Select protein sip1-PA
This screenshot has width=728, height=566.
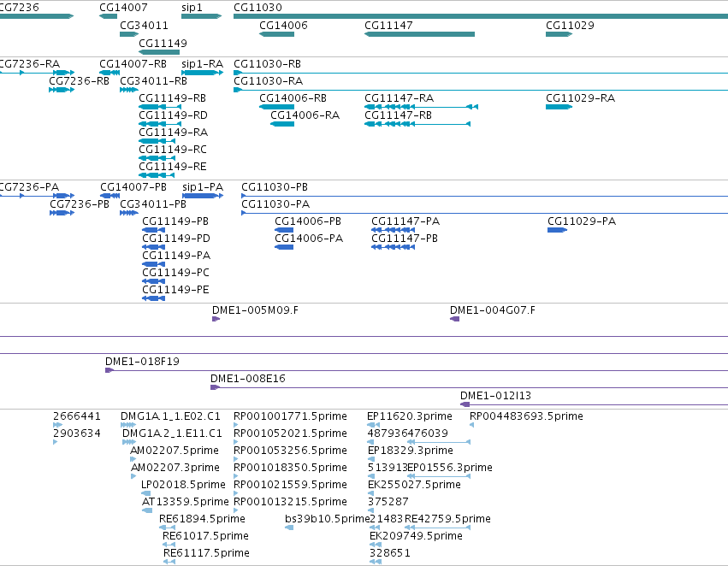(203, 196)
